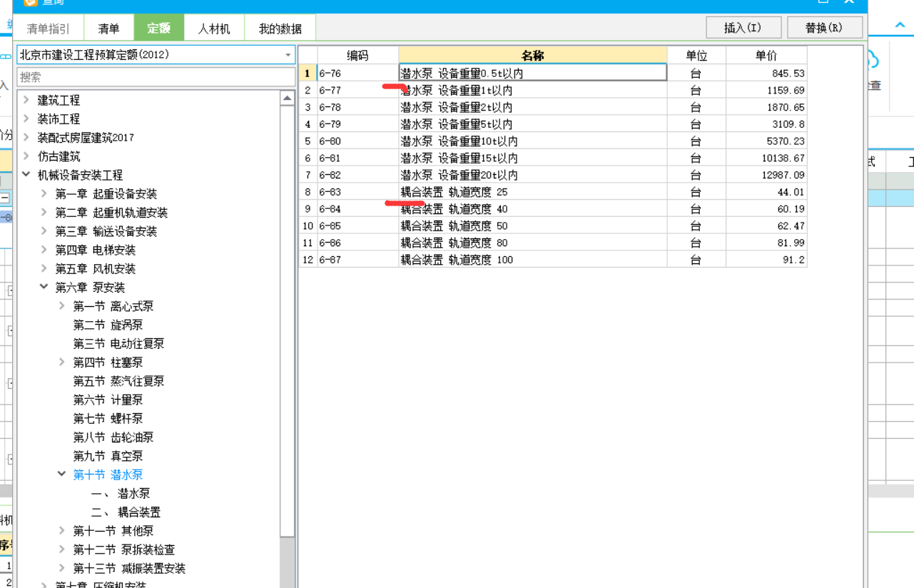Select 第六节 计量泵
914x588 pixels.
pos(108,400)
